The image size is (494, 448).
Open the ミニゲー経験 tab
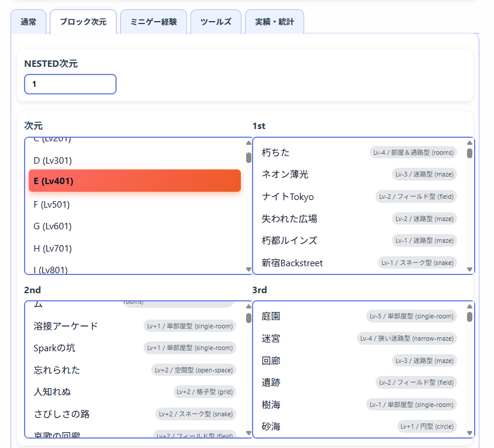[x=153, y=22]
